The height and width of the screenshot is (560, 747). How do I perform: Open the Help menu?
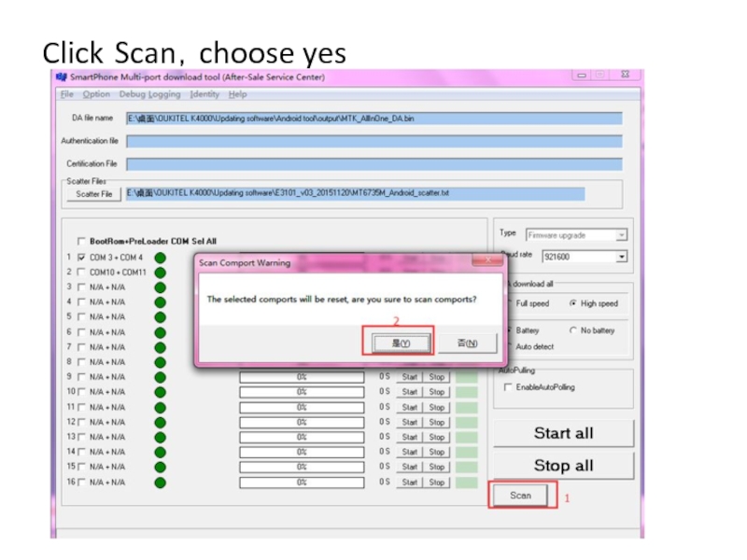237,94
